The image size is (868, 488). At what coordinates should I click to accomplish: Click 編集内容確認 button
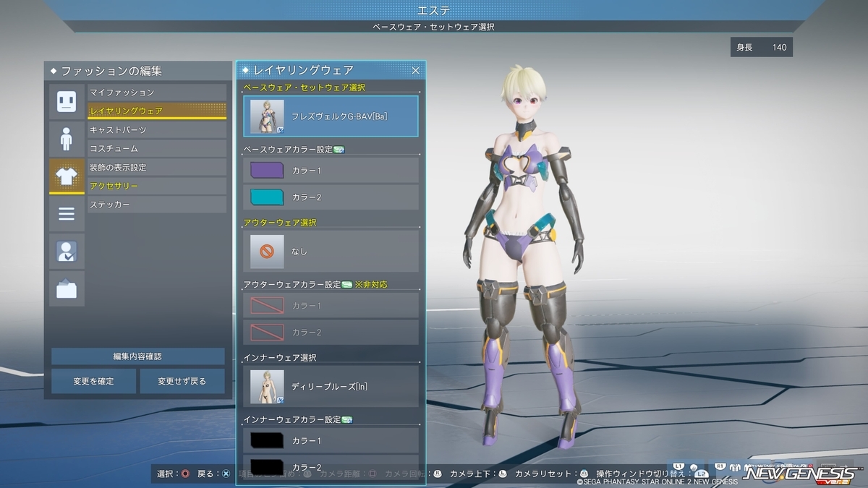(x=137, y=356)
